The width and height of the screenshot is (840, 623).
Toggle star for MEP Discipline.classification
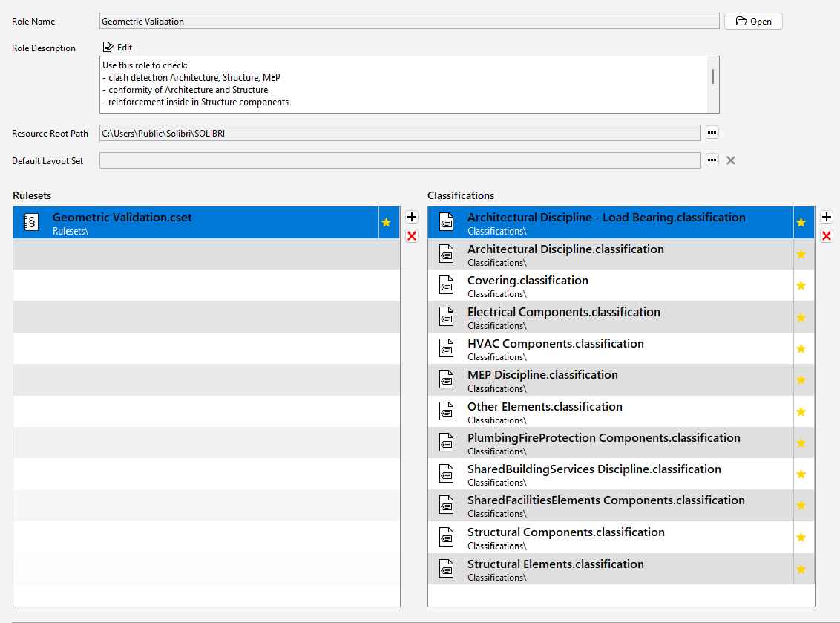coord(801,380)
